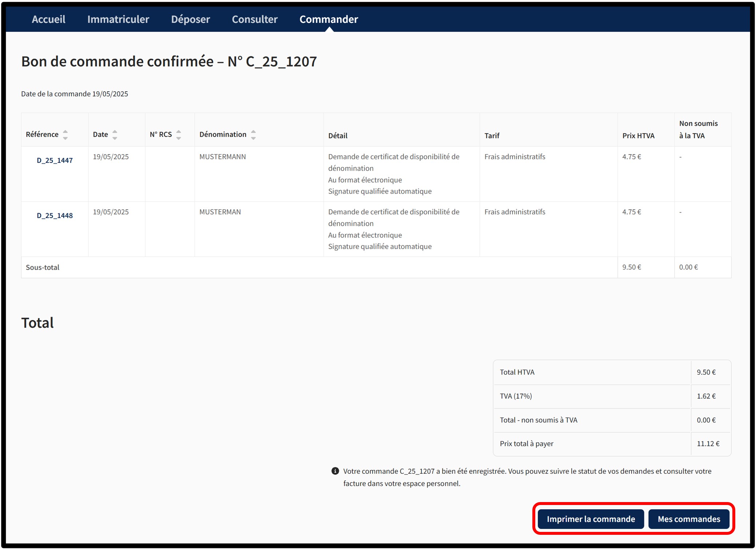Open the Consulter menu
This screenshot has width=756, height=549.
(255, 19)
